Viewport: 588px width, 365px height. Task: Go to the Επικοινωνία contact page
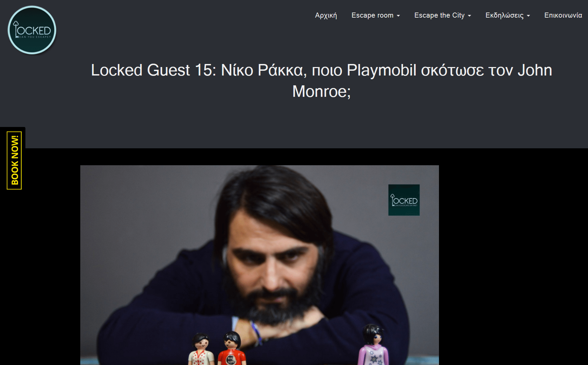pos(563,15)
